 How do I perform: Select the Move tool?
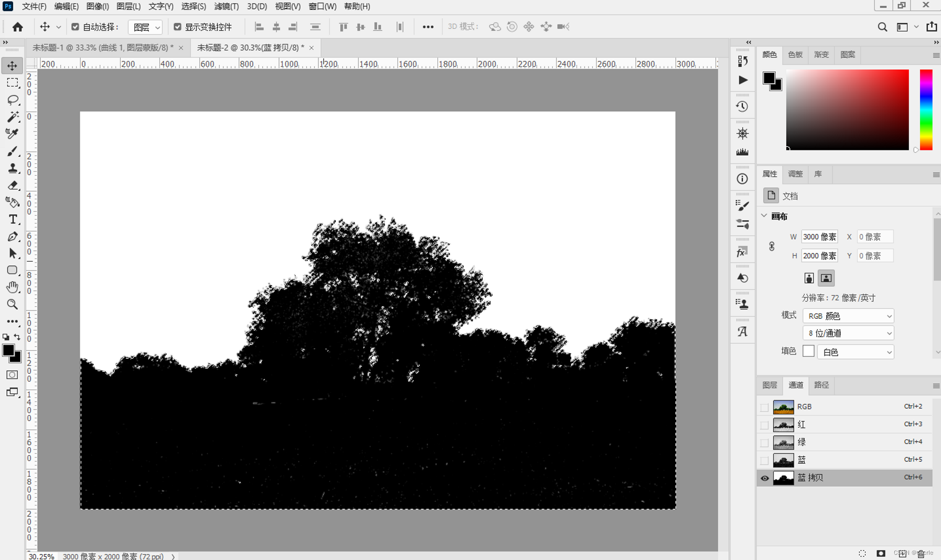pos(12,66)
